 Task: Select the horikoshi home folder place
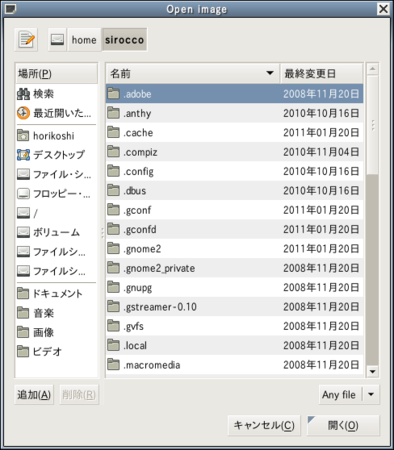point(57,136)
